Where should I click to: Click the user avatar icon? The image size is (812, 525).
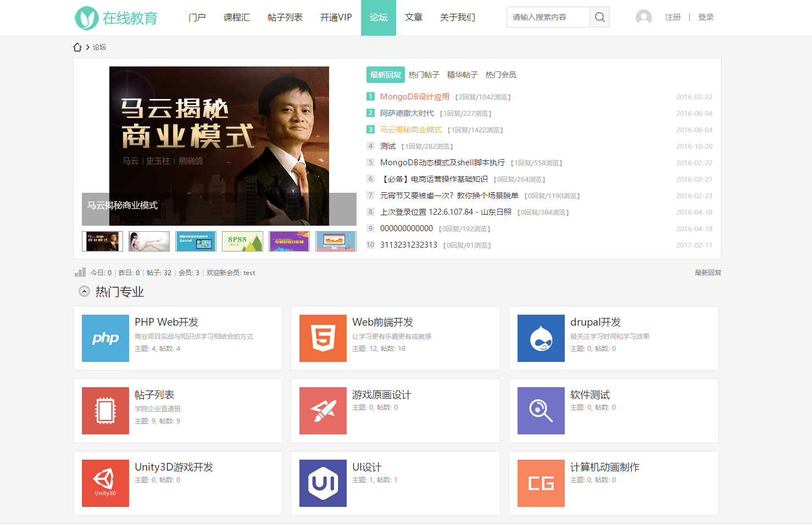[643, 18]
